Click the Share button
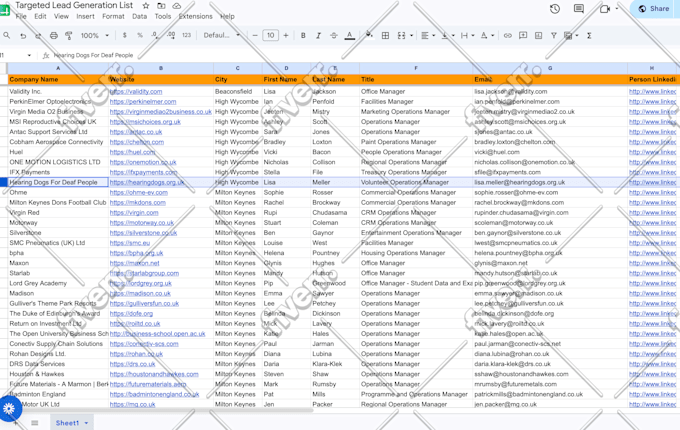680x430 pixels. click(x=655, y=9)
